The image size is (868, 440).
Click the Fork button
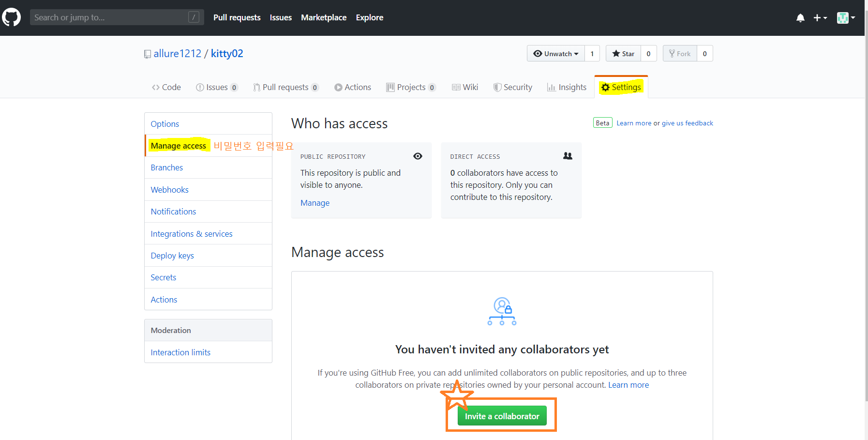coord(680,54)
